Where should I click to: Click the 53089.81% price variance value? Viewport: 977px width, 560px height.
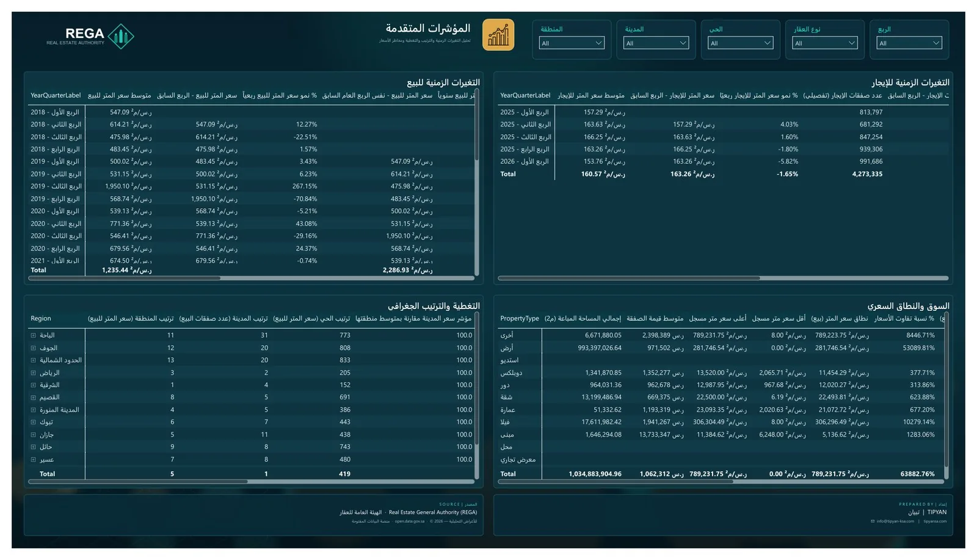(x=918, y=348)
